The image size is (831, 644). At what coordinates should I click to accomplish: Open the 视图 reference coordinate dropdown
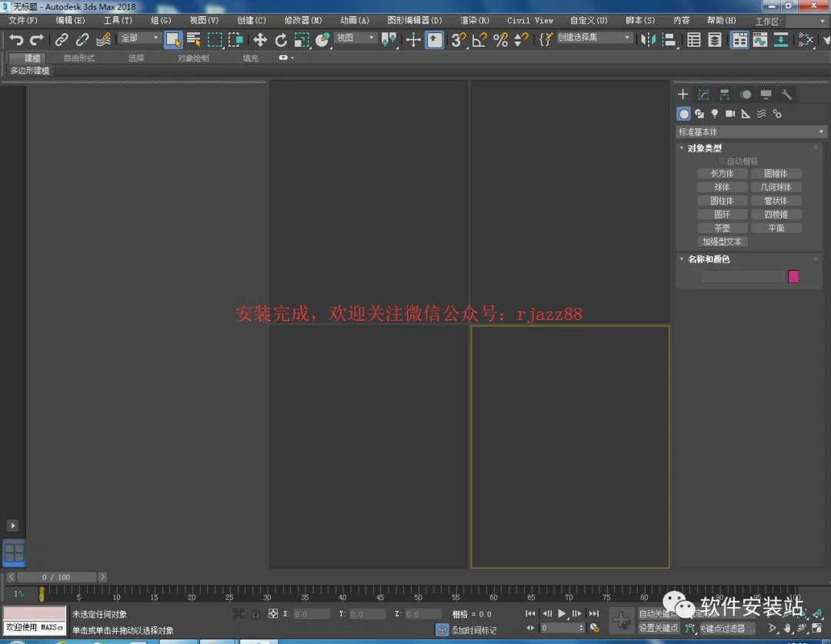coord(355,38)
